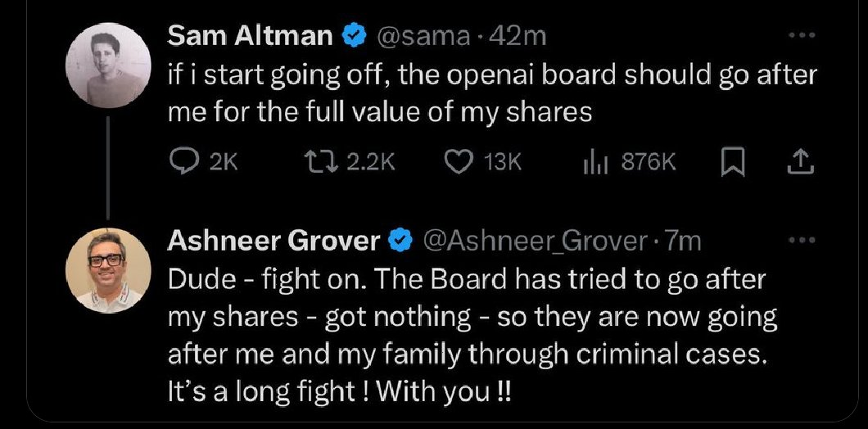Open Ashneer Grover's profile via display name
The height and width of the screenshot is (429, 868).
coord(274,241)
